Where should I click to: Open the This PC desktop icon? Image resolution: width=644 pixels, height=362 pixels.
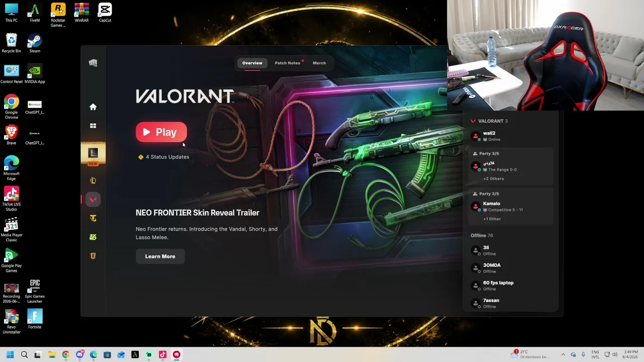tap(12, 13)
